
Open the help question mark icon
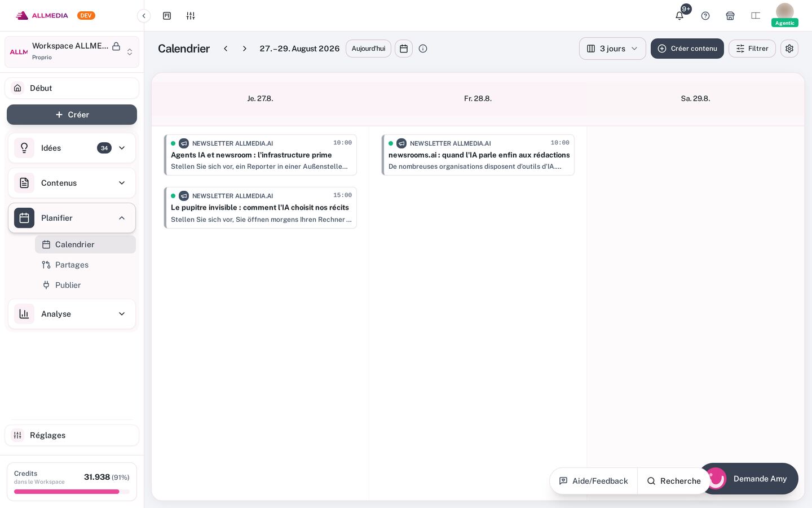[x=705, y=16]
